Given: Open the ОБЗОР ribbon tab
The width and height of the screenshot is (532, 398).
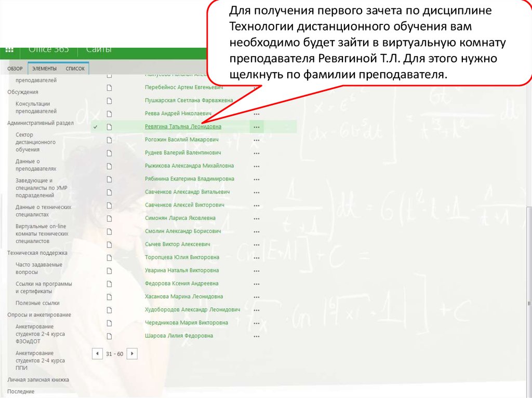Looking at the screenshot, I should coord(15,68).
